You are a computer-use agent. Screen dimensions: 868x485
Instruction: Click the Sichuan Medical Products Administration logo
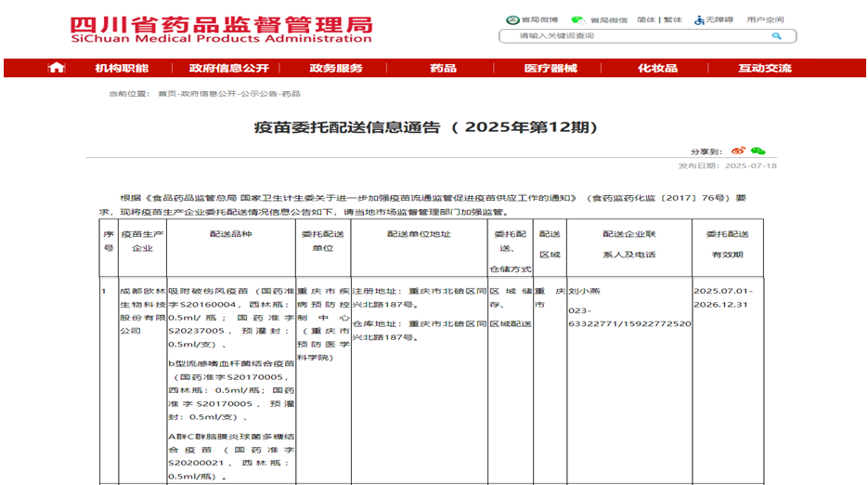coord(221,29)
